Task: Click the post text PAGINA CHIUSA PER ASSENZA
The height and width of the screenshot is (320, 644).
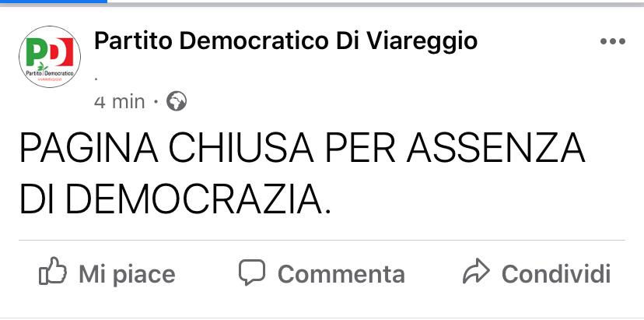Action: pyautogui.click(x=303, y=149)
